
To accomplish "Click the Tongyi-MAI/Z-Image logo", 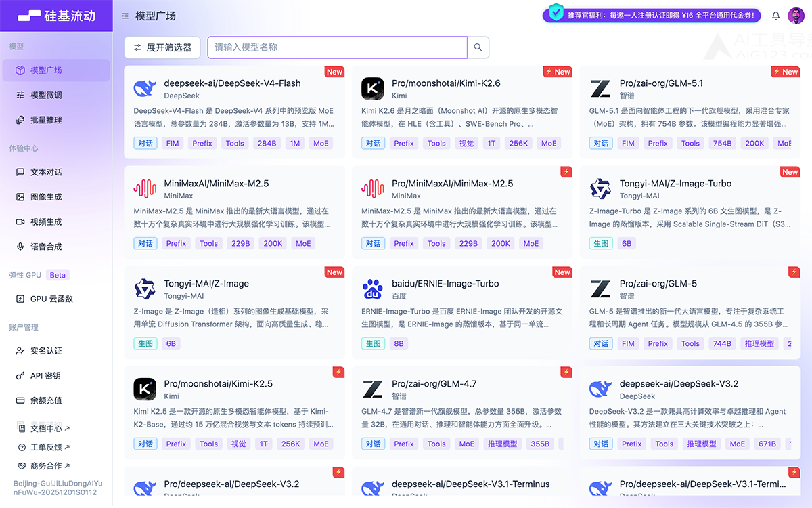I will pyautogui.click(x=145, y=289).
